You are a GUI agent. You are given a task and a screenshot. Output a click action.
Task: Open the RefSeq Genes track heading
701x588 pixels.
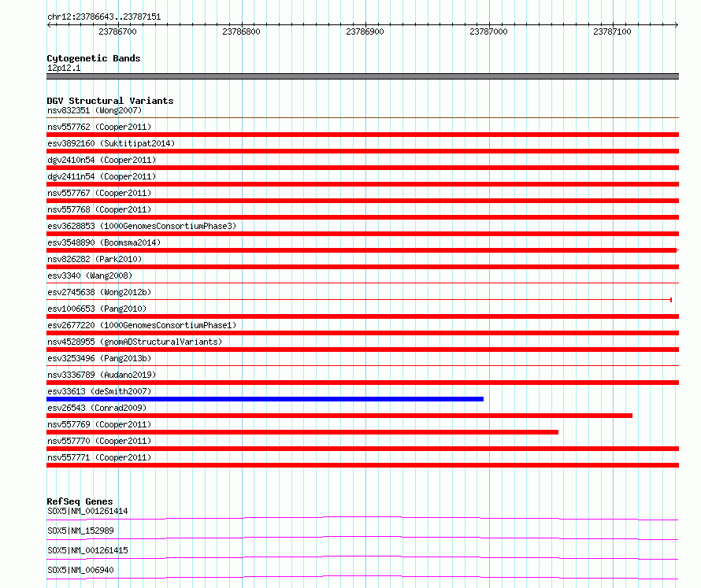[x=80, y=501]
